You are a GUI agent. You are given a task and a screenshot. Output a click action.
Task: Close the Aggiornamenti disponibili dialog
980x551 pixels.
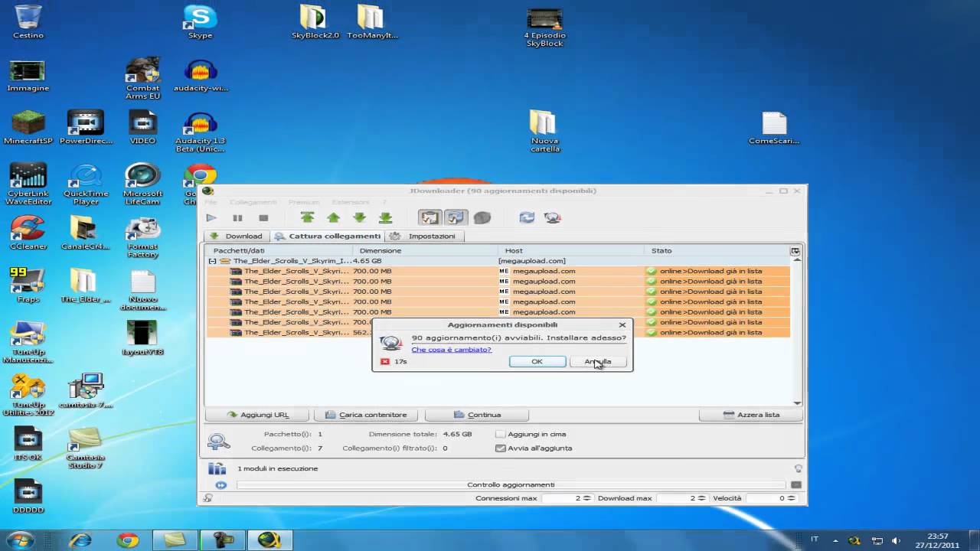point(622,324)
